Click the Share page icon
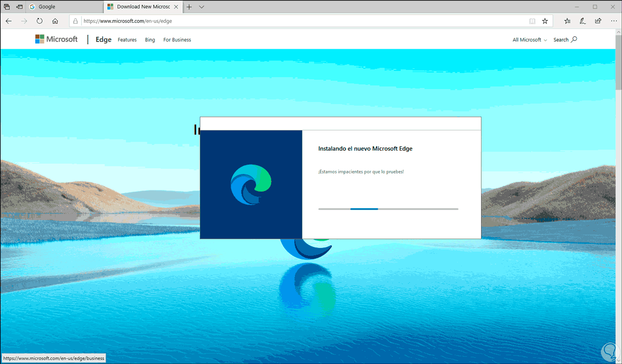The width and height of the screenshot is (622, 364). 598,21
